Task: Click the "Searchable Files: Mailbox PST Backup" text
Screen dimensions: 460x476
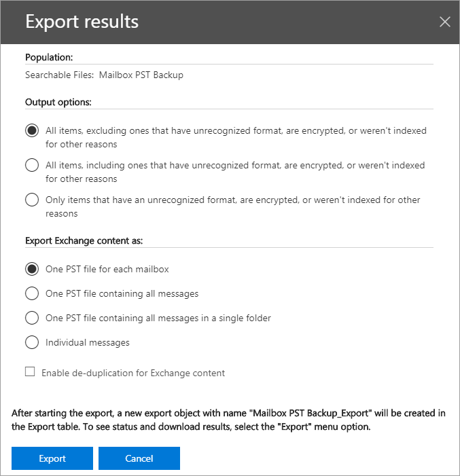Action: 104,75
